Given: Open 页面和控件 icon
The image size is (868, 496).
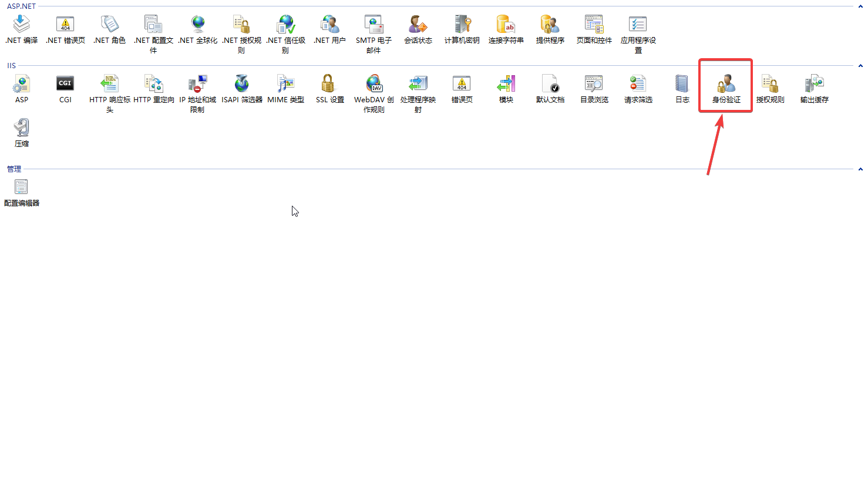Looking at the screenshot, I should (594, 24).
